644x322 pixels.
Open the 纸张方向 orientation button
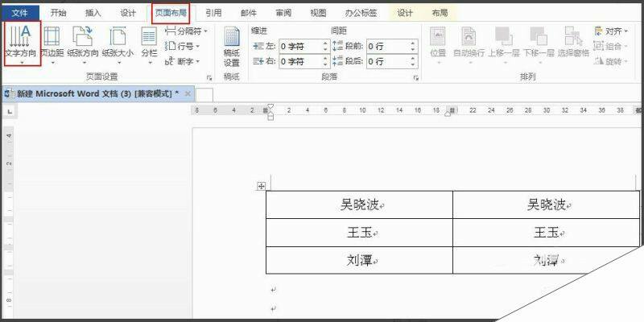pos(84,45)
